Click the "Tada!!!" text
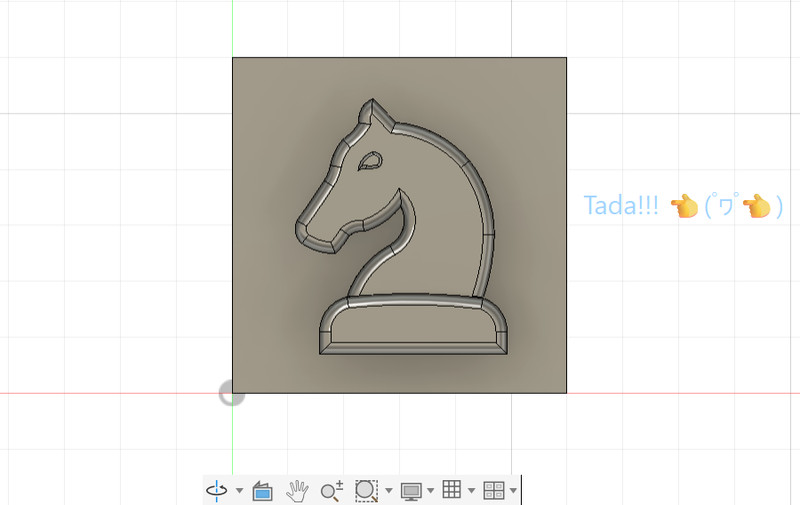The image size is (800, 505). [621, 206]
